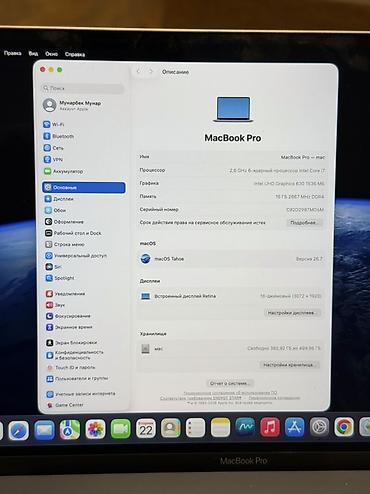
Task: Open Calendar showing 22 in Dock
Action: (146, 428)
